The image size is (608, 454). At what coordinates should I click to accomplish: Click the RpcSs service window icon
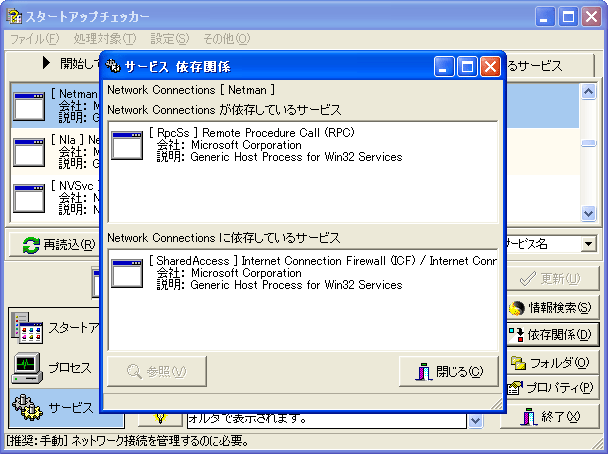tap(127, 145)
